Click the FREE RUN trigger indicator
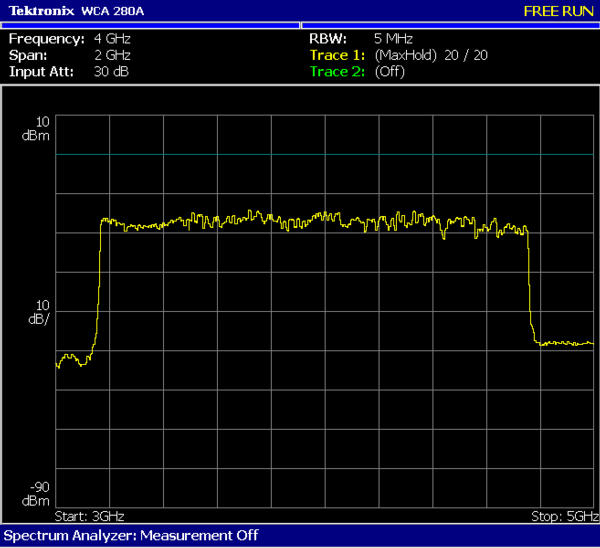The image size is (600, 548). click(x=558, y=11)
